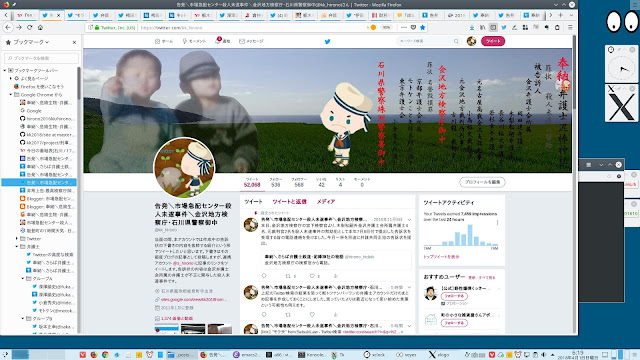Click the Twitter bird logo in top bar
640x360 pixels.
(x=327, y=41)
